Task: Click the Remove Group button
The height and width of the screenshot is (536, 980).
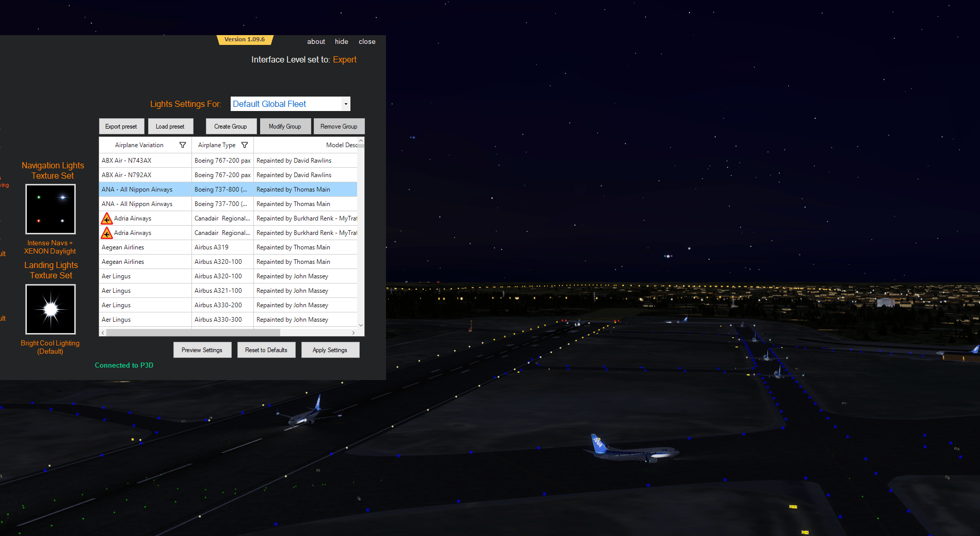Action: click(x=339, y=127)
